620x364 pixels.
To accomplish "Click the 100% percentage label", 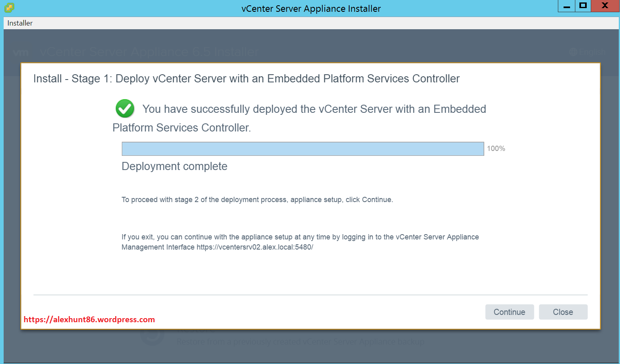I will pyautogui.click(x=496, y=148).
